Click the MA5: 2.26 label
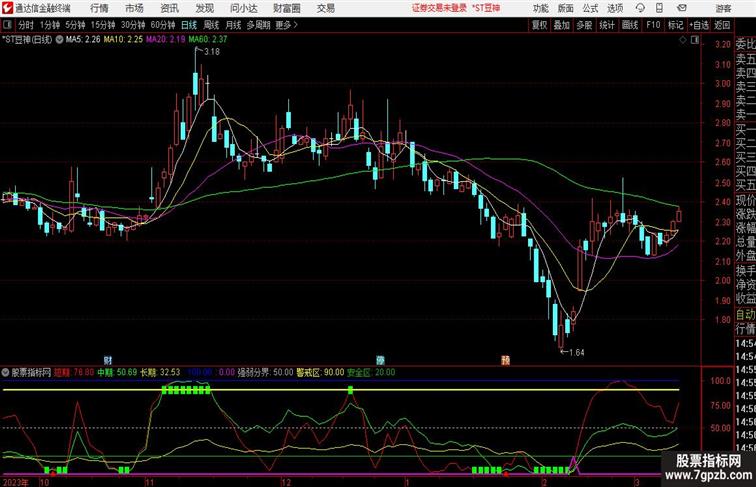 [x=83, y=40]
